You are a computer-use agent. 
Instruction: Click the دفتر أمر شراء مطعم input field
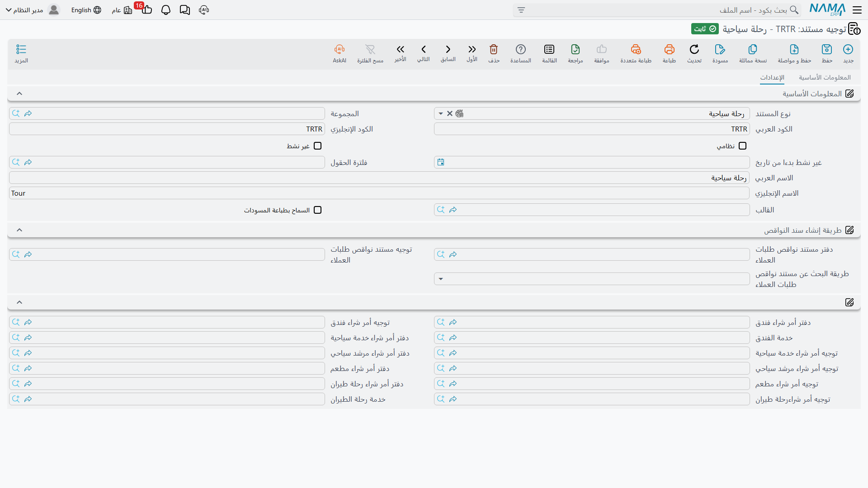pos(167,368)
